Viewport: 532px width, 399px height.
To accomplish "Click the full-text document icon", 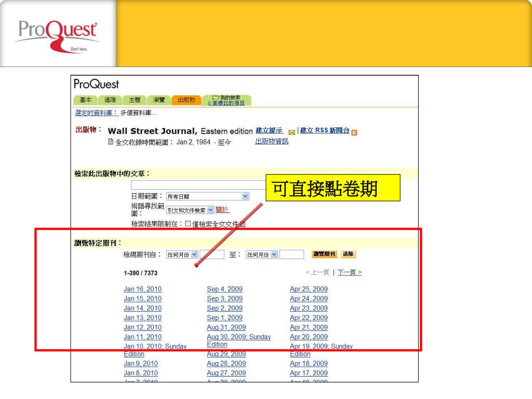I will pyautogui.click(x=111, y=142).
